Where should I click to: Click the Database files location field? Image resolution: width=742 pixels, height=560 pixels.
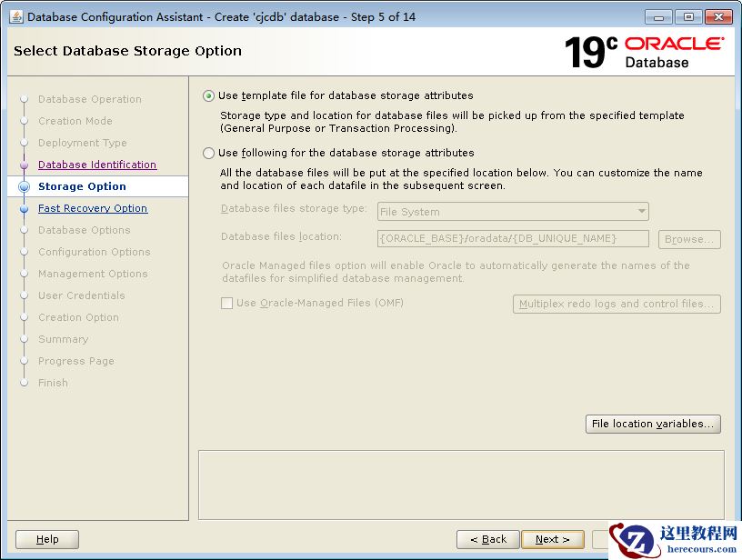click(x=513, y=239)
